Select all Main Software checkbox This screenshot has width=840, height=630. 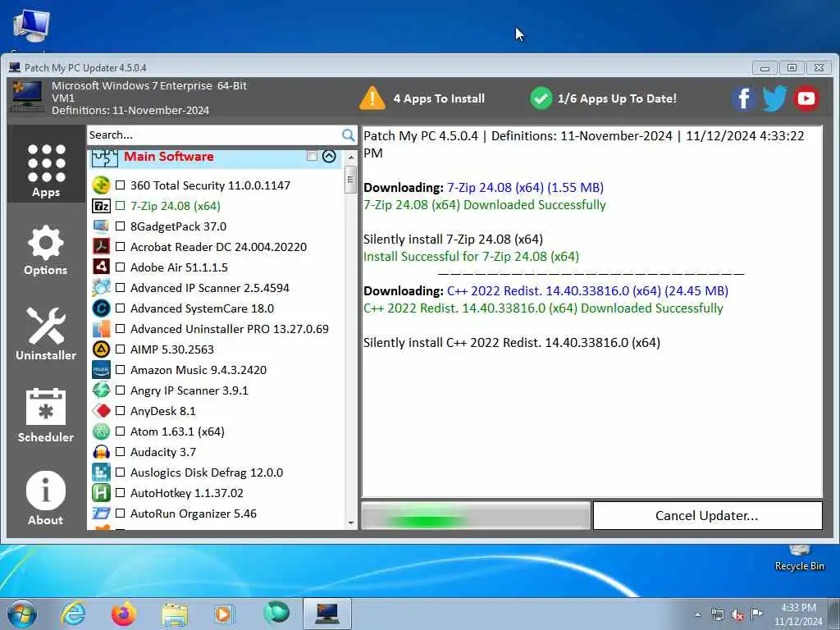tap(312, 156)
